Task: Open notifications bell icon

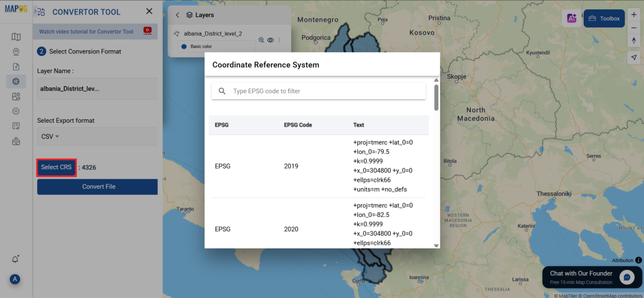Action: [15, 260]
